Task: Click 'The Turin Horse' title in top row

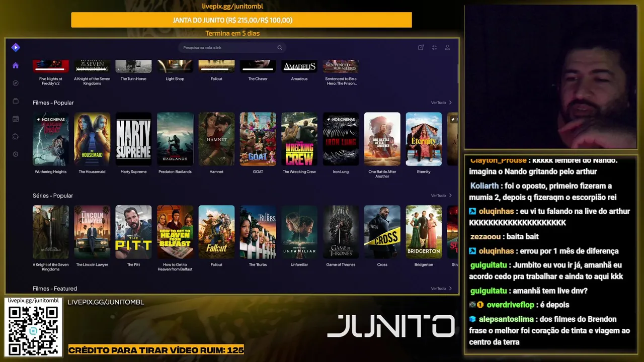Action: point(133,79)
